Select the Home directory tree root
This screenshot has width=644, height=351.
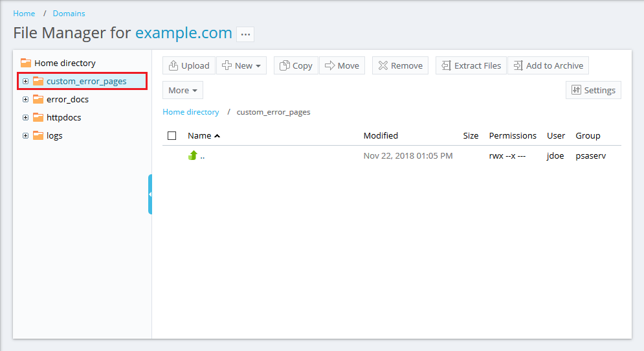click(x=64, y=63)
